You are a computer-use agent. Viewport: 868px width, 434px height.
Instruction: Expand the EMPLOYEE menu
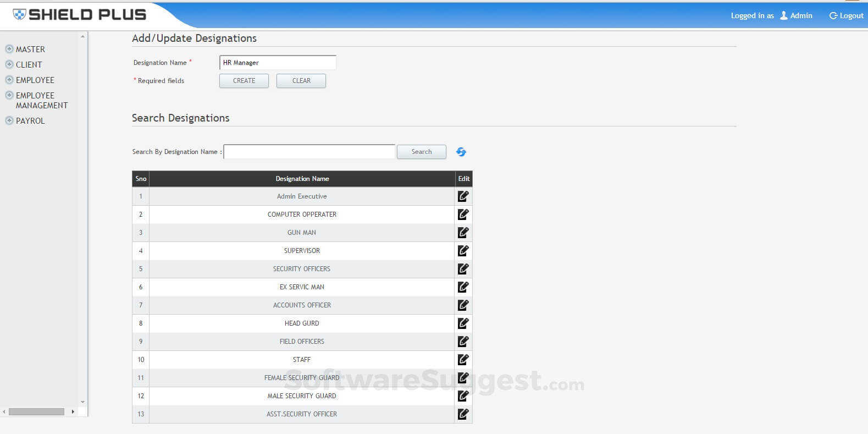9,80
